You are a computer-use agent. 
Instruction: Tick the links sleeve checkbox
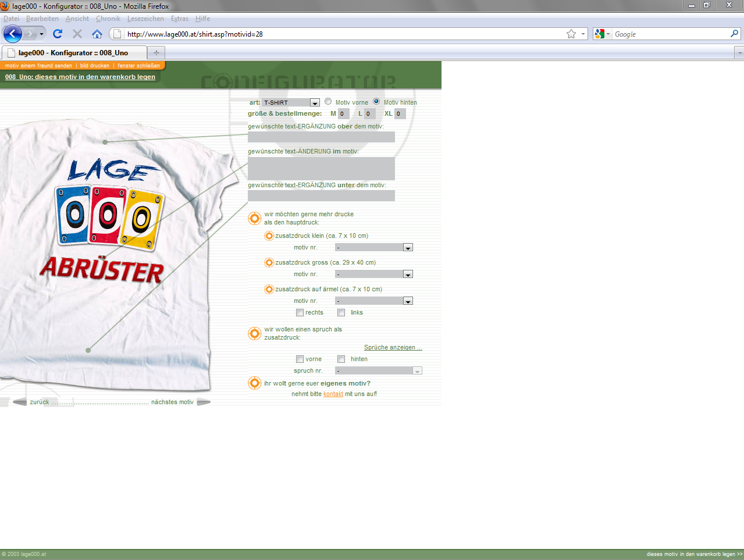341,312
